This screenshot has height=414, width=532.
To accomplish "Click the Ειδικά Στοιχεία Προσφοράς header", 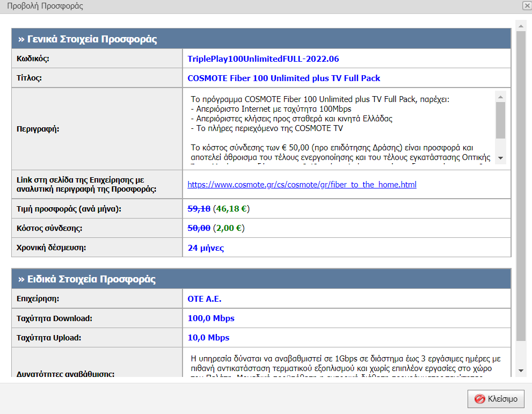I will tap(261, 279).
